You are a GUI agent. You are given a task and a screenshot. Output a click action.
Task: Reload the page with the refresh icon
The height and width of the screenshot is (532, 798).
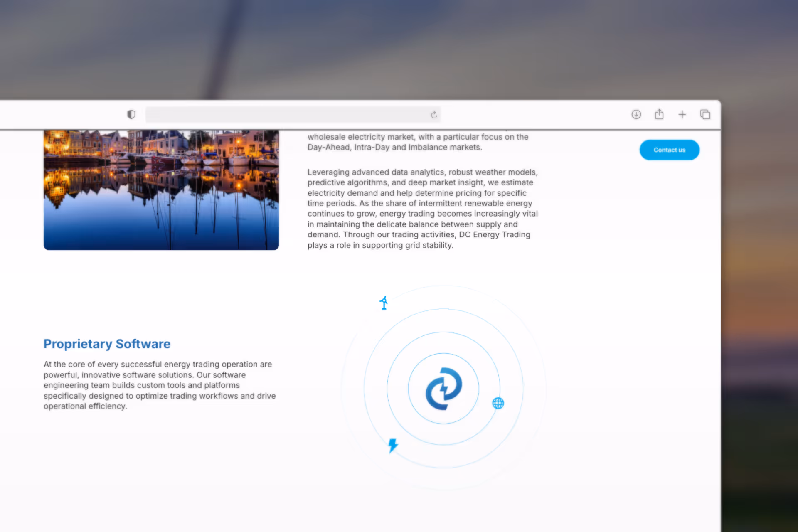(434, 115)
